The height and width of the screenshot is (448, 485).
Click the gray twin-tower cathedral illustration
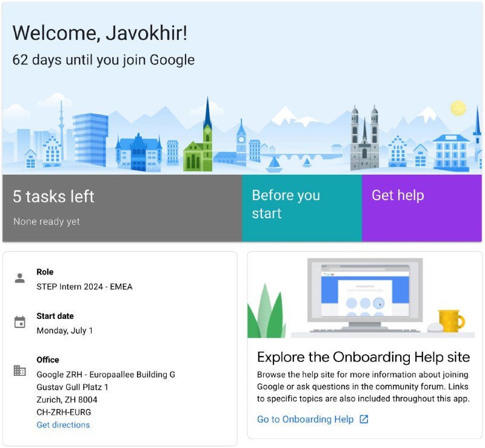tap(365, 139)
